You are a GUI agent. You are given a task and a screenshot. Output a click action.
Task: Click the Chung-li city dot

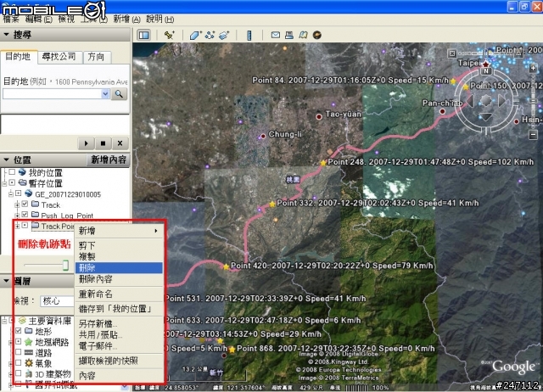click(263, 136)
